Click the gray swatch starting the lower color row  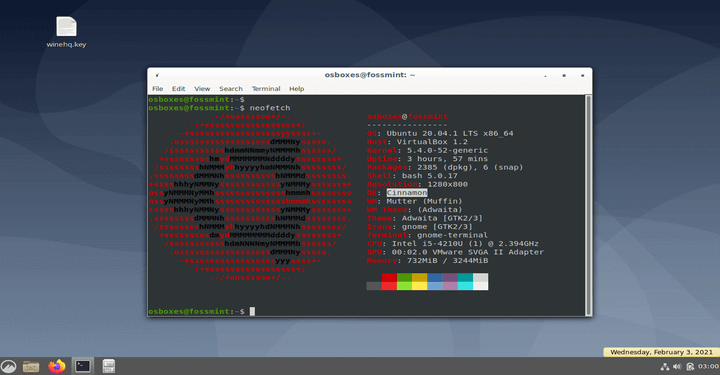[x=374, y=286]
